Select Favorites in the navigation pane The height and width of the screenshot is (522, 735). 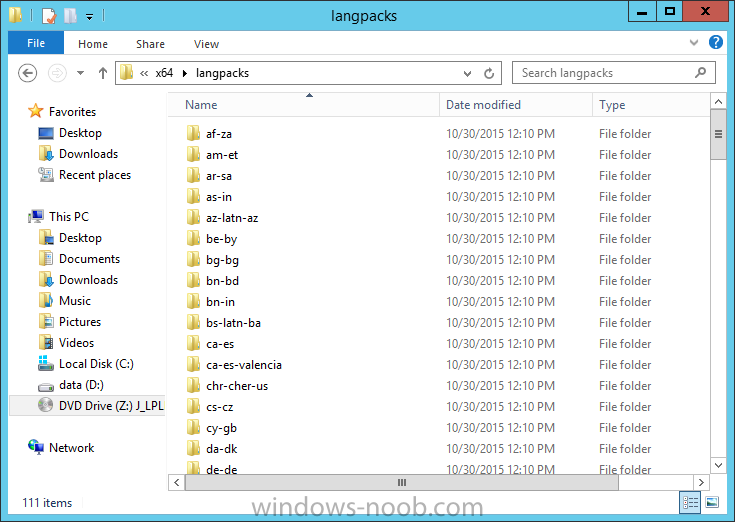click(x=72, y=112)
